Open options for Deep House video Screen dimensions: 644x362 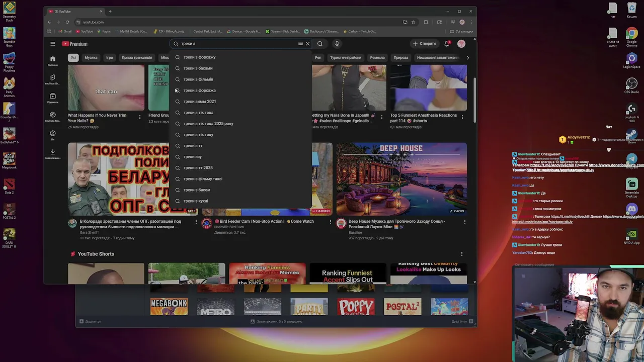pyautogui.click(x=464, y=221)
